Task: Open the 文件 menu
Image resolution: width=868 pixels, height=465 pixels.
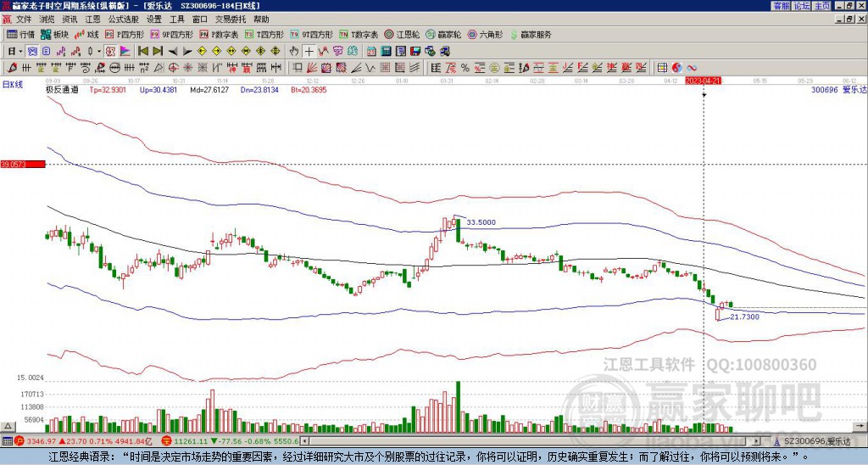Action: click(x=24, y=20)
